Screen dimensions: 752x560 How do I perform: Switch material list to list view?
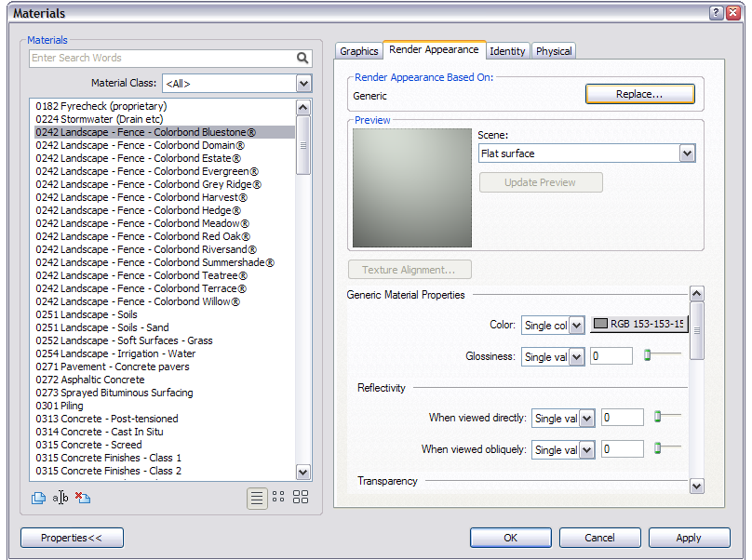(257, 498)
